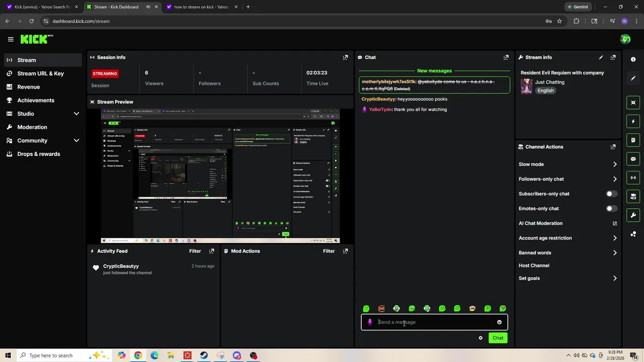
Task: Click the green Chat send button
Action: (x=498, y=338)
